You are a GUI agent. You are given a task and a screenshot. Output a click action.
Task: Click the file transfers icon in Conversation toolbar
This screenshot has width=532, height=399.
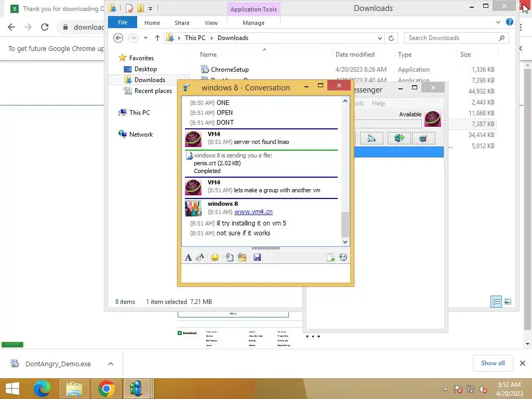coord(330,258)
